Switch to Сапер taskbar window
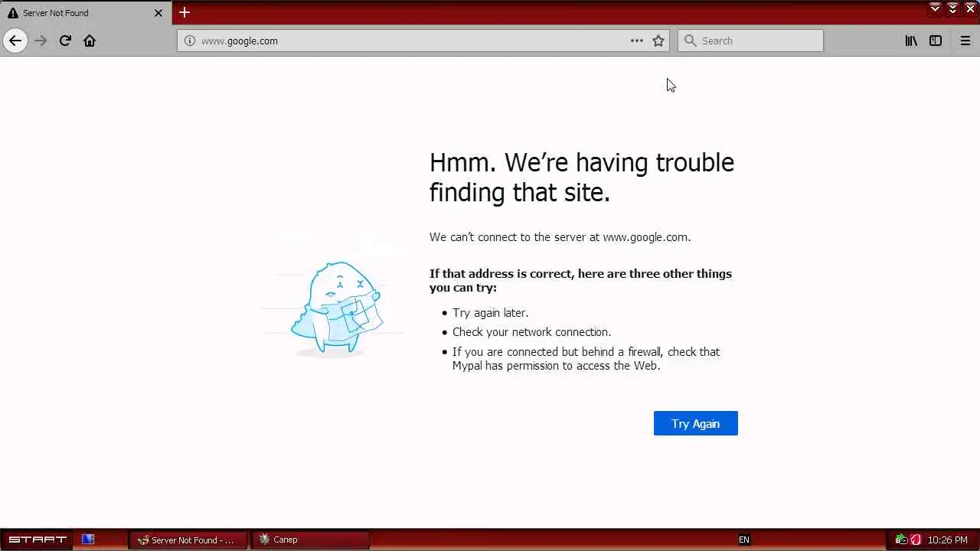This screenshot has height=551, width=980. click(311, 540)
